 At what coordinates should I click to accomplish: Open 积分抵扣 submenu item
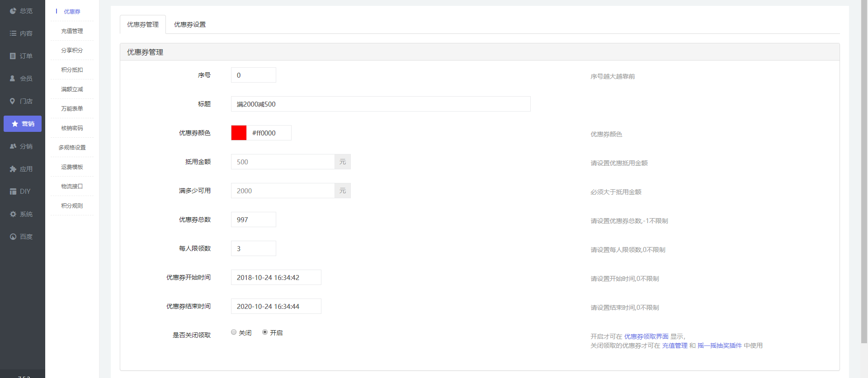coord(72,70)
